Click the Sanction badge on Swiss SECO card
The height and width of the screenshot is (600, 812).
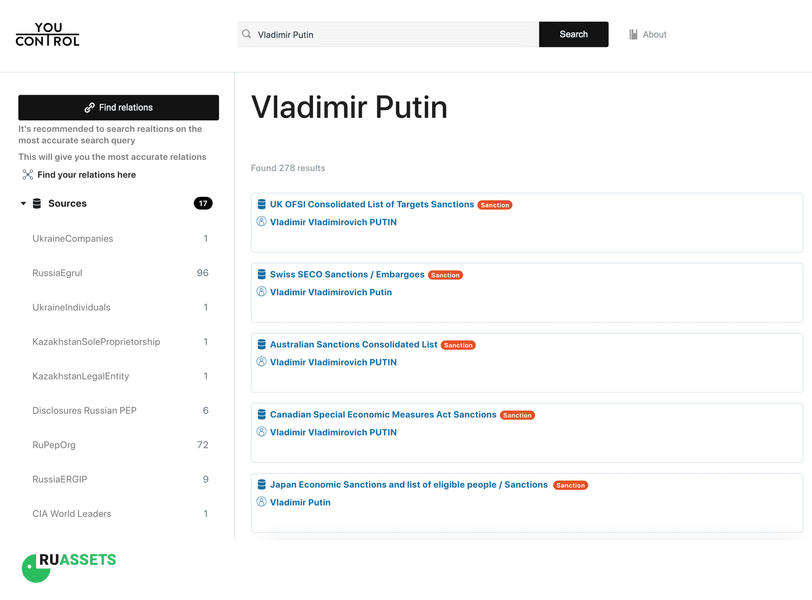[444, 274]
